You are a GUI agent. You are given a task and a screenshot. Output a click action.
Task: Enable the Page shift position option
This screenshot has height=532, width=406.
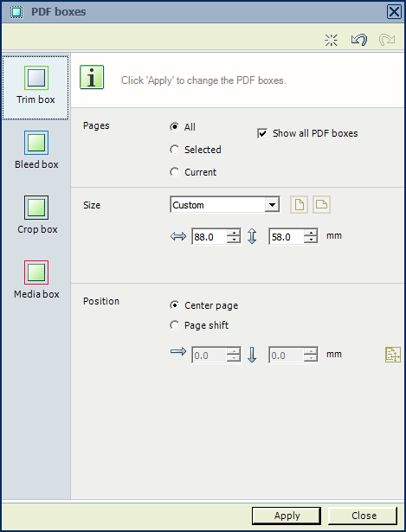174,325
